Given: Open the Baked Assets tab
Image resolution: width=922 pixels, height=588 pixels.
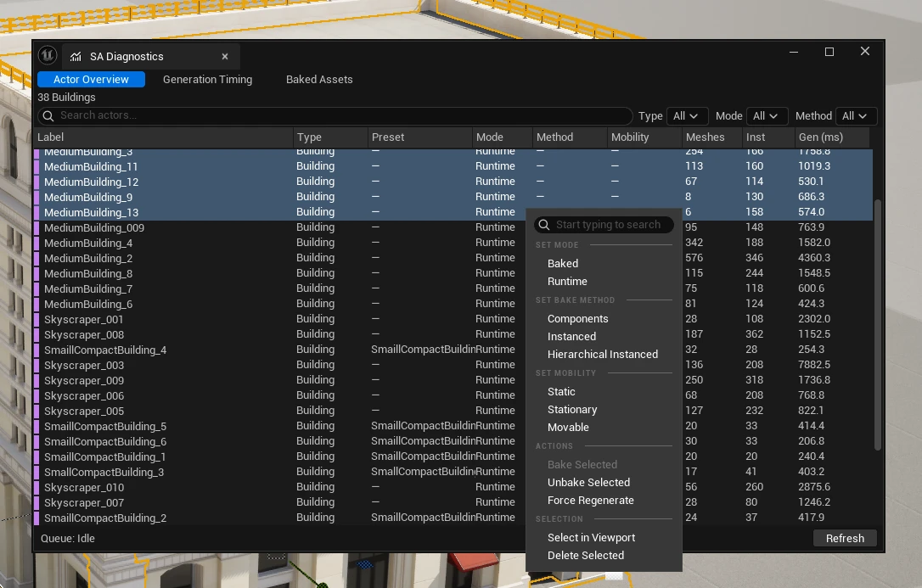Looking at the screenshot, I should [x=319, y=79].
